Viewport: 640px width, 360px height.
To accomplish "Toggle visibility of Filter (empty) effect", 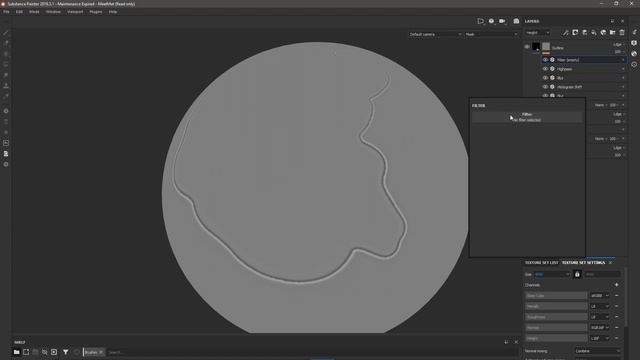I will click(x=545, y=60).
